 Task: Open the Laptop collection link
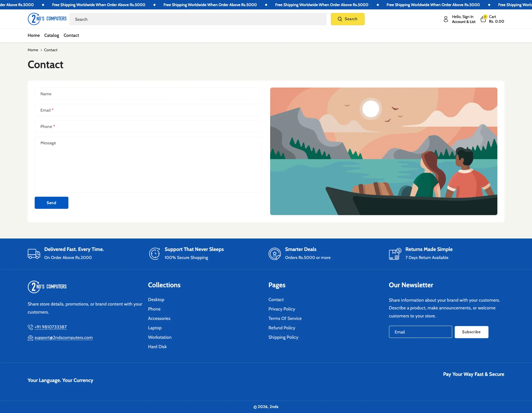click(155, 328)
